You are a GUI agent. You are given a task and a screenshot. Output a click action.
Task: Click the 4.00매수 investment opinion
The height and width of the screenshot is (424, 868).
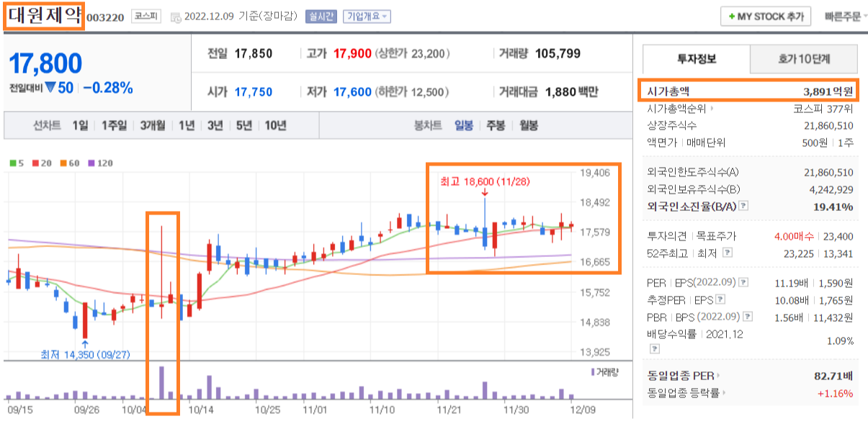[x=795, y=236]
